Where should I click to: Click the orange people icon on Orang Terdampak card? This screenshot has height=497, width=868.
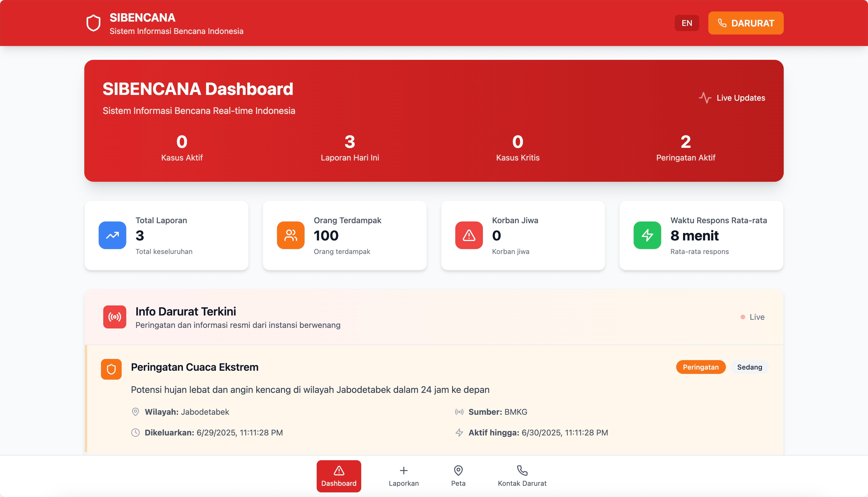click(290, 235)
